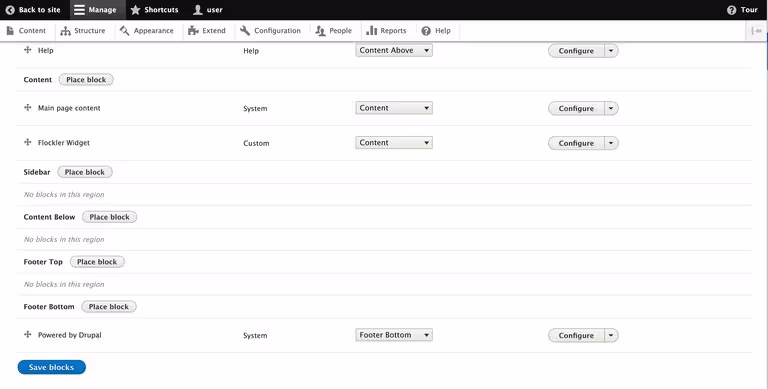Open the Configuration admin menu

coord(270,31)
